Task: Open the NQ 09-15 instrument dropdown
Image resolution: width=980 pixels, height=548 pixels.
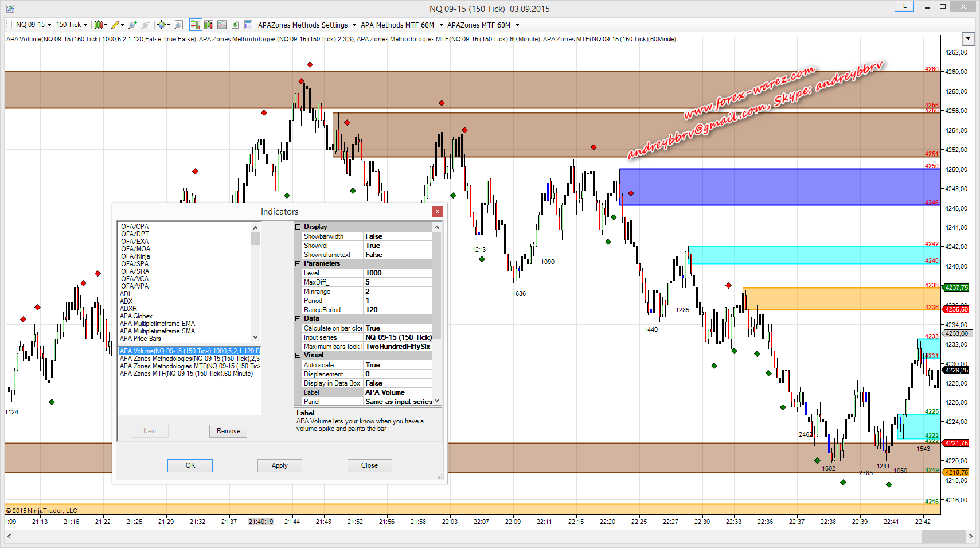Action: pyautogui.click(x=33, y=25)
